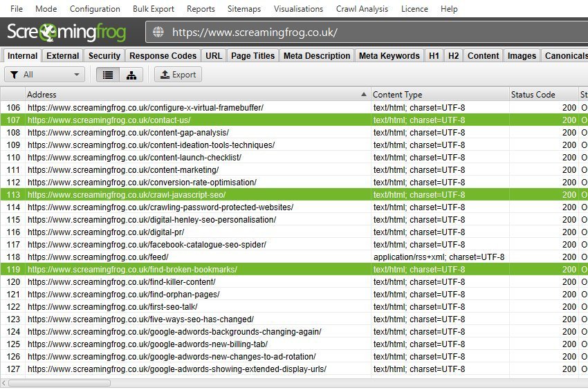Click the globe icon in the URL bar
Image resolution: width=588 pixels, height=390 pixels.
pos(158,32)
